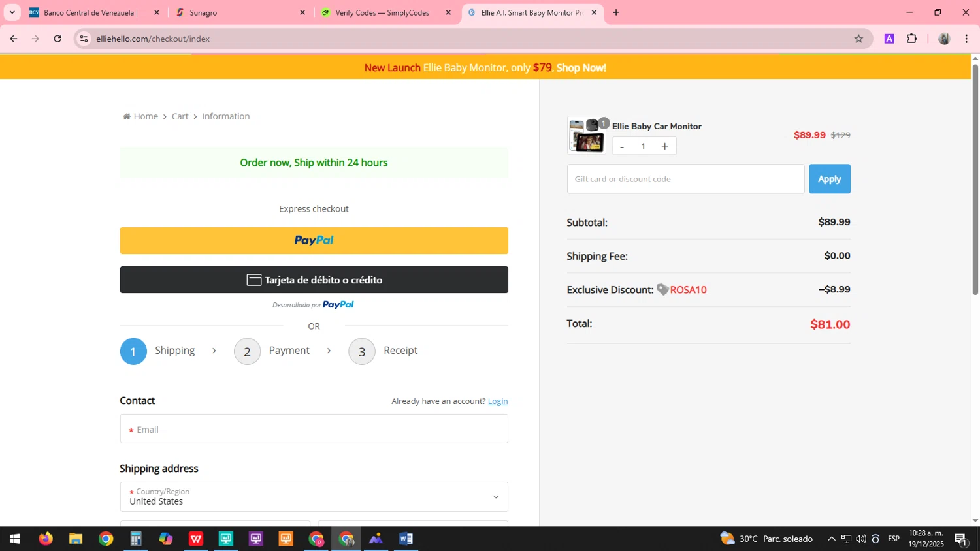Go to Cart breadcrumb
980x551 pixels.
click(180, 116)
